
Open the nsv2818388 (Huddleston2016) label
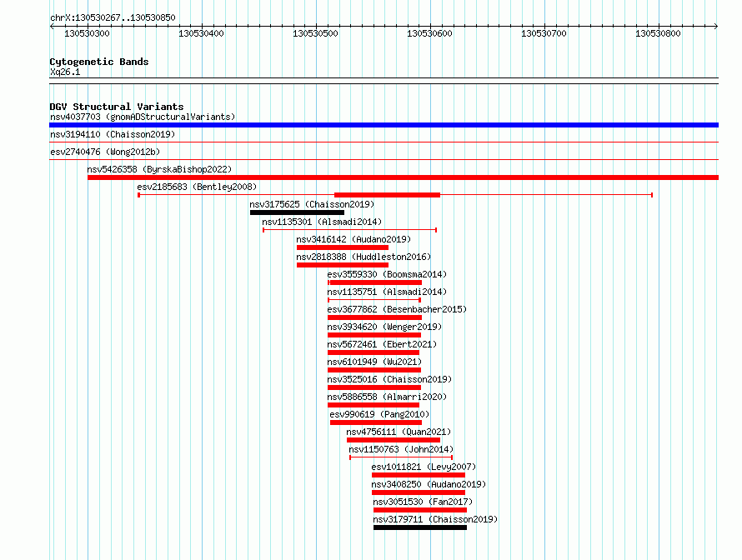[x=363, y=257]
